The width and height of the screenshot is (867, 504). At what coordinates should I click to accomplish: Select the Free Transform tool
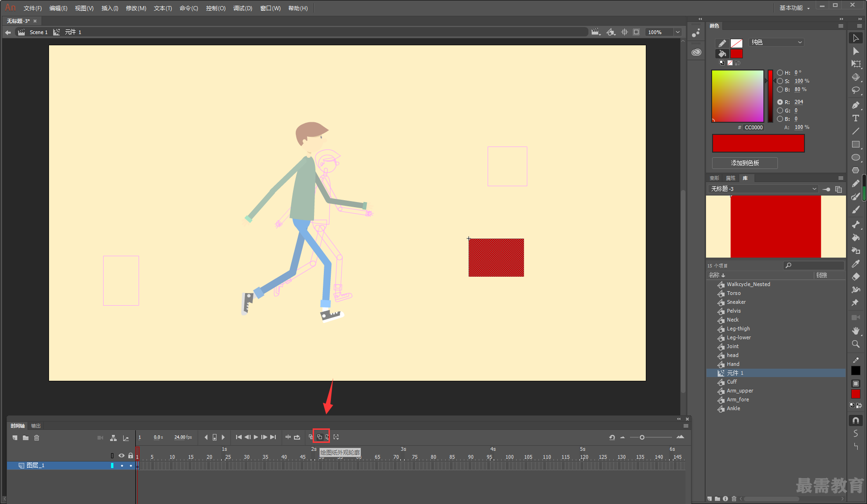856,64
